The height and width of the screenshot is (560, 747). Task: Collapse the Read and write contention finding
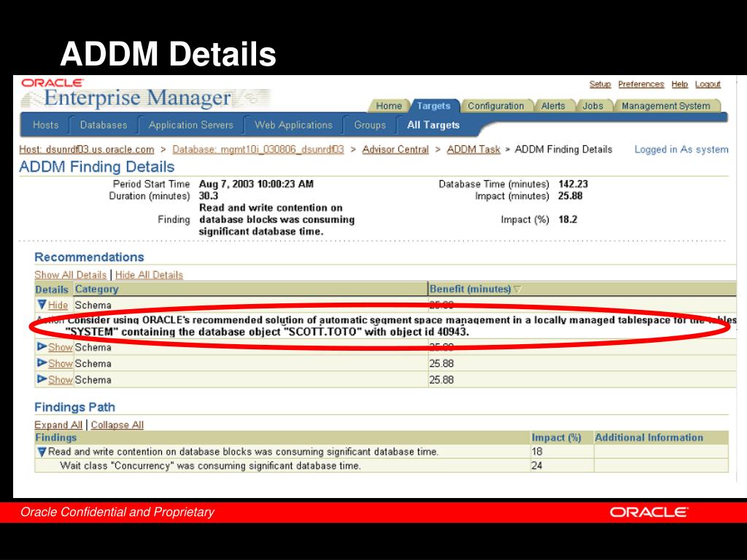pos(42,451)
